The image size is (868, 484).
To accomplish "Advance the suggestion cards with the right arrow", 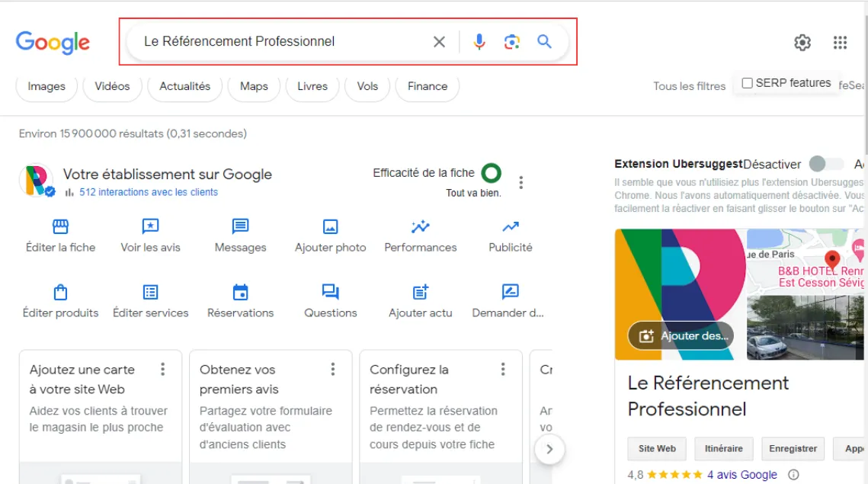I will 549,449.
